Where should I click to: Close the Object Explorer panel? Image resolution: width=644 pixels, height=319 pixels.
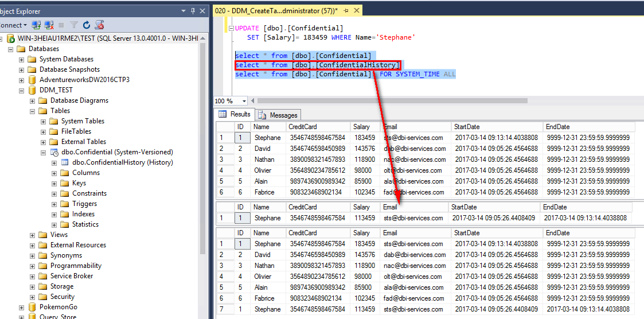click(202, 11)
